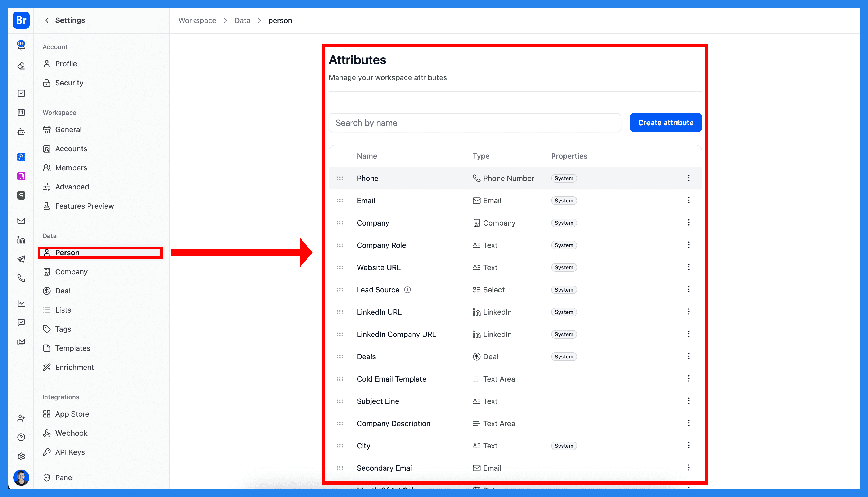Go back using Settings back chevron

47,20
